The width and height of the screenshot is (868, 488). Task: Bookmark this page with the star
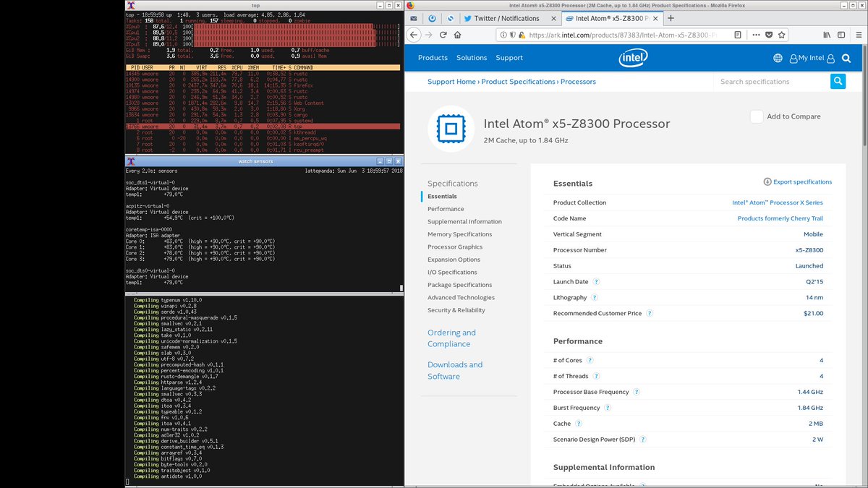click(x=781, y=35)
